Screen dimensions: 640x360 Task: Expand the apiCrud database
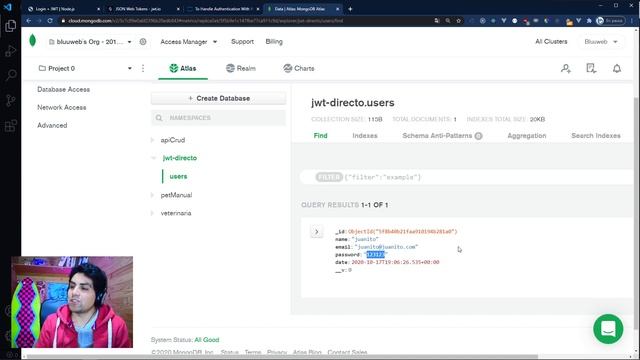153,140
